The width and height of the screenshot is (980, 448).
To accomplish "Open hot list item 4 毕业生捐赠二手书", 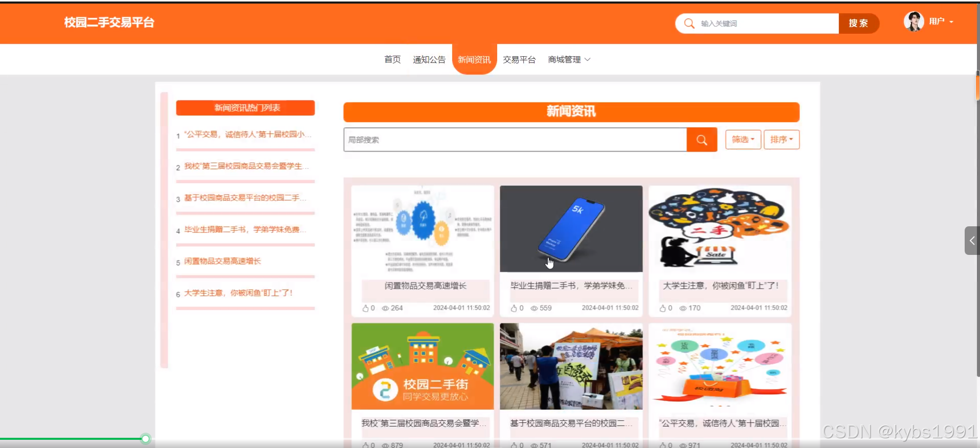I will pos(245,229).
